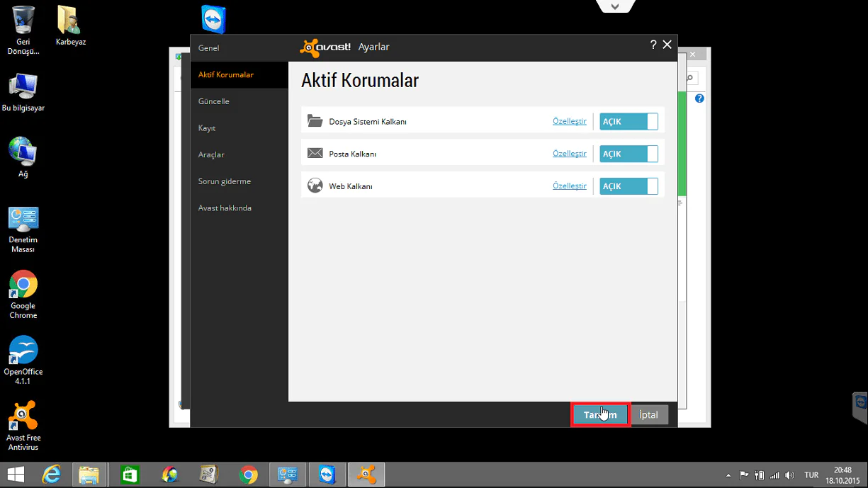Toggle the Web Kalkanı shield switch
Image resolution: width=868 pixels, height=488 pixels.
[628, 186]
